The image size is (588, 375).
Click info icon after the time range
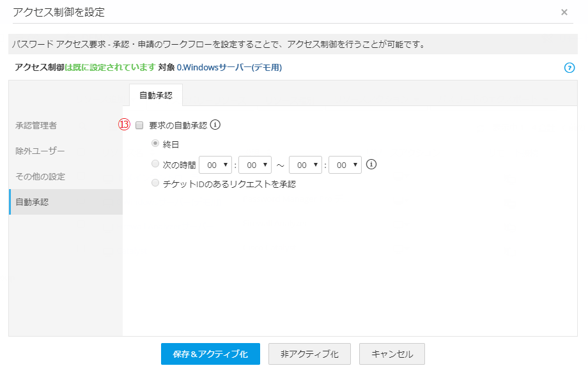tap(371, 164)
